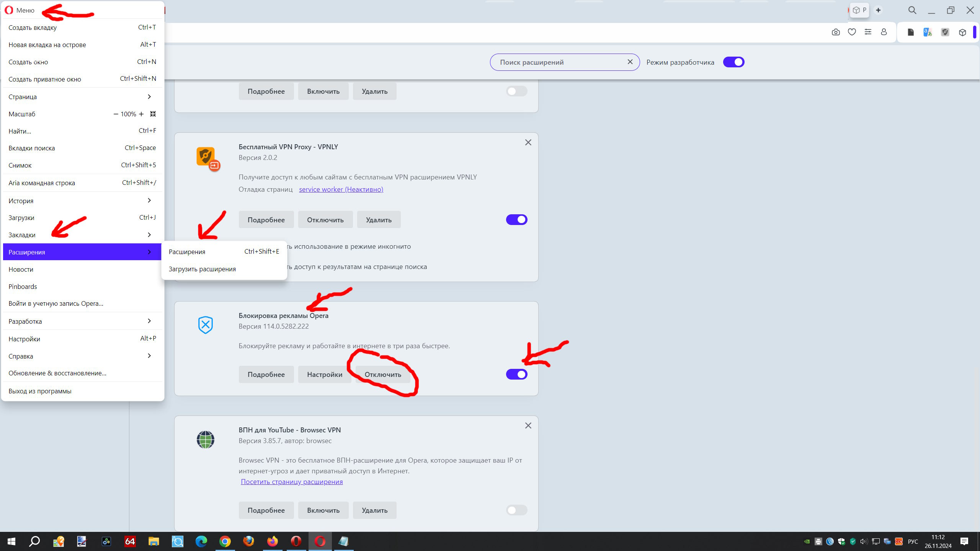This screenshot has width=980, height=551.
Task: Open Windows notification center icon
Action: coord(964,541)
